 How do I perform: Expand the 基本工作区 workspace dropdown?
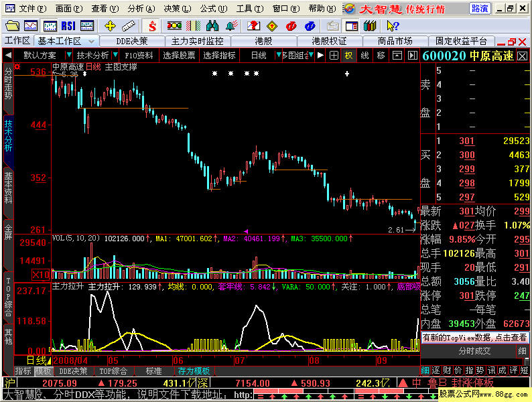(91, 42)
